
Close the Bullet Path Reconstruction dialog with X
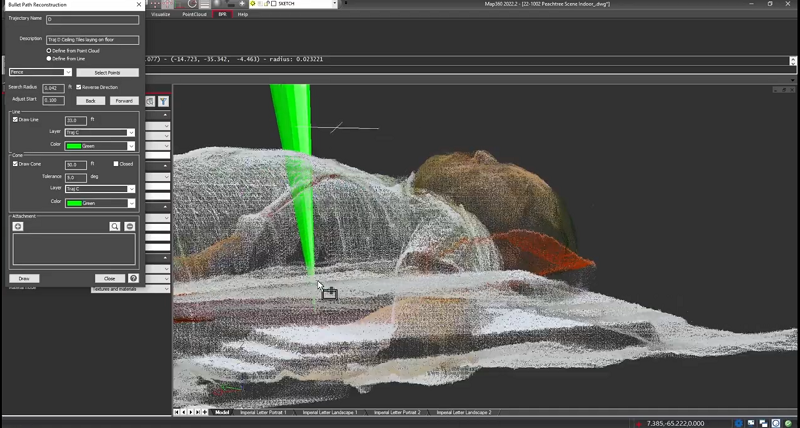click(x=139, y=5)
